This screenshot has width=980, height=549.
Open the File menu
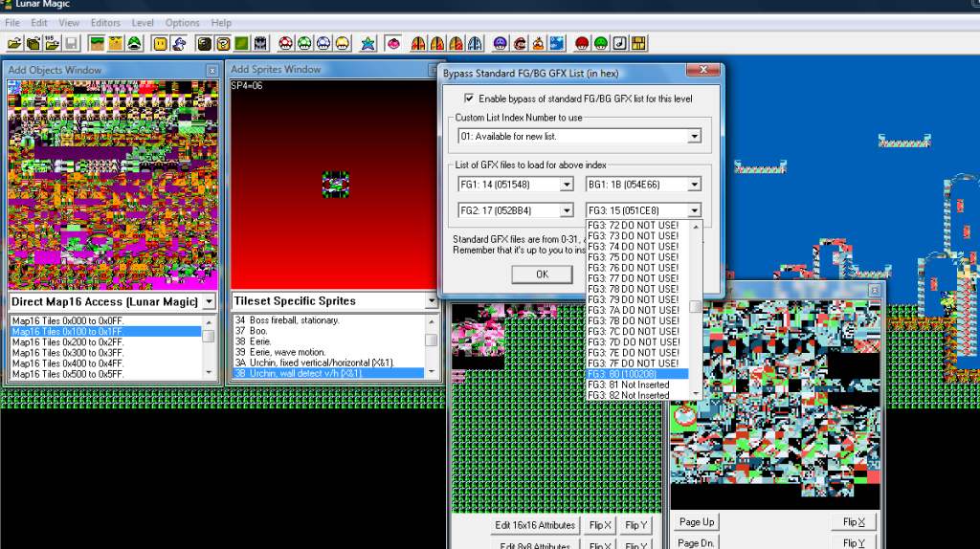point(11,23)
